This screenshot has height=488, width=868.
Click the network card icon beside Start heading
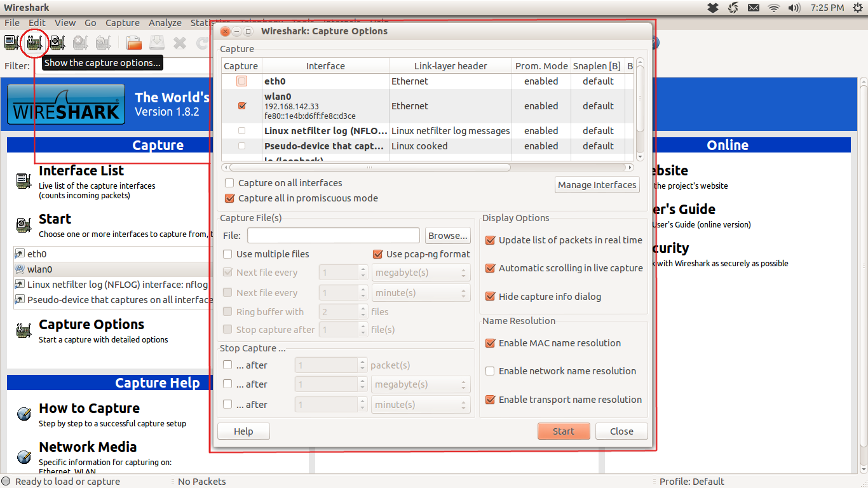pos(24,226)
